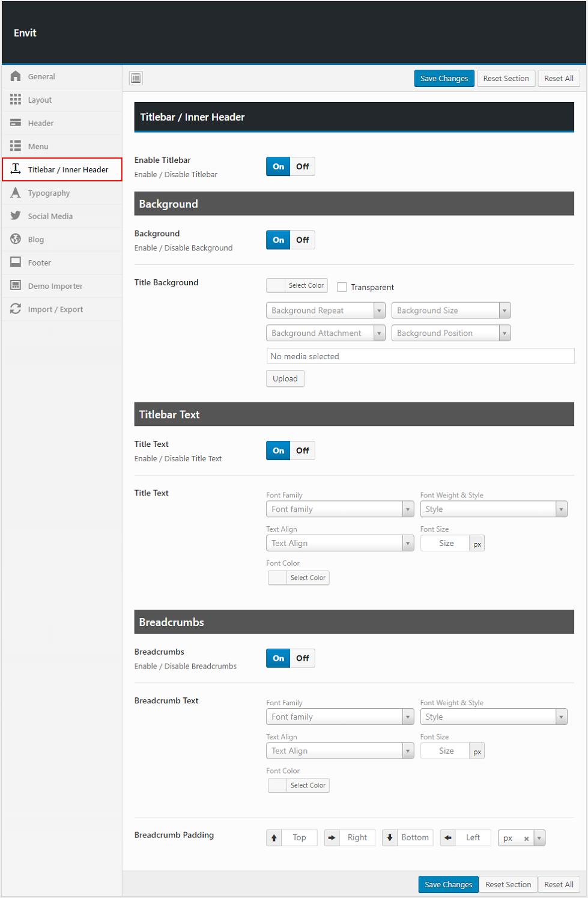
Task: Click the Blog WordPress icon
Action: [16, 239]
